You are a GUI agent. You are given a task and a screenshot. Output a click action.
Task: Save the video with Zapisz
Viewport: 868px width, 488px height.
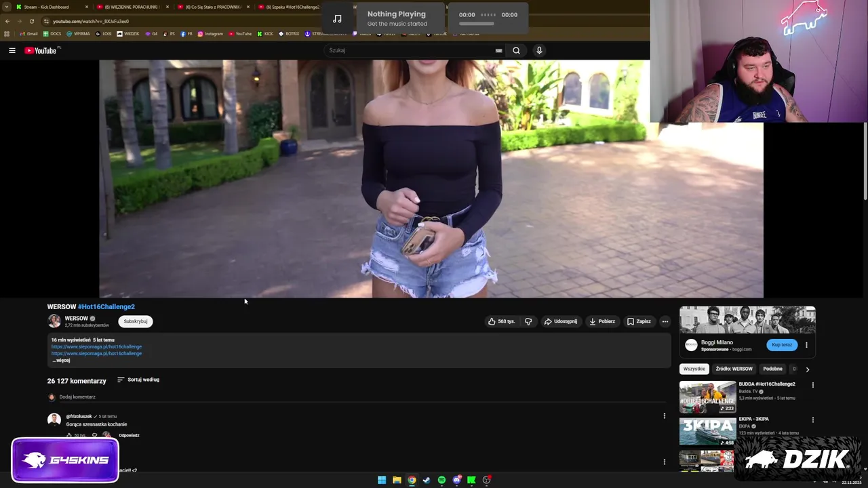639,321
